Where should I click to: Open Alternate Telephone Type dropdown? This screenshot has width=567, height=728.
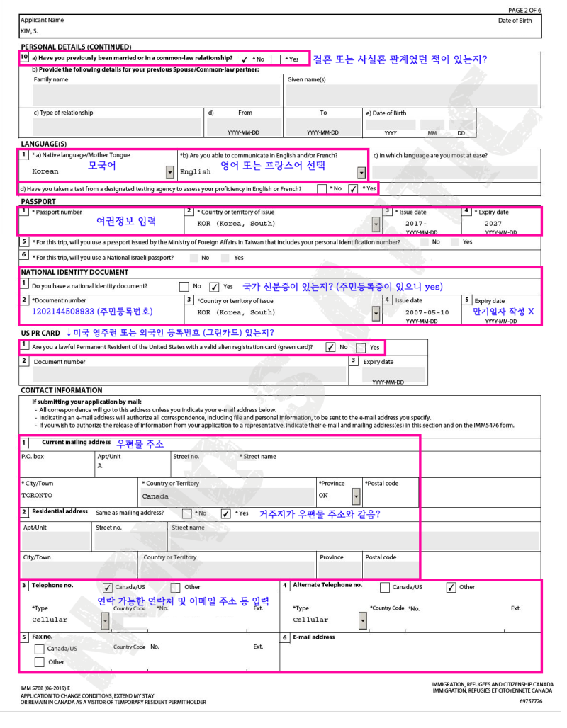[362, 621]
